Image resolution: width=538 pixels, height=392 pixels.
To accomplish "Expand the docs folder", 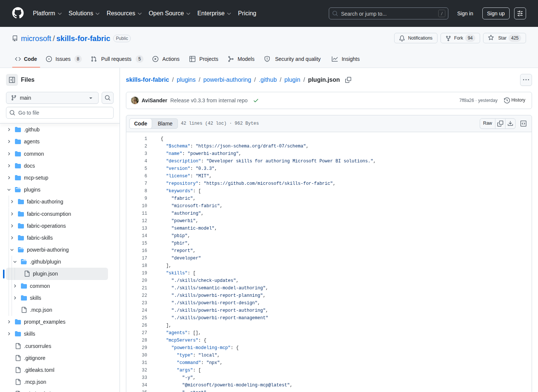I will point(9,166).
